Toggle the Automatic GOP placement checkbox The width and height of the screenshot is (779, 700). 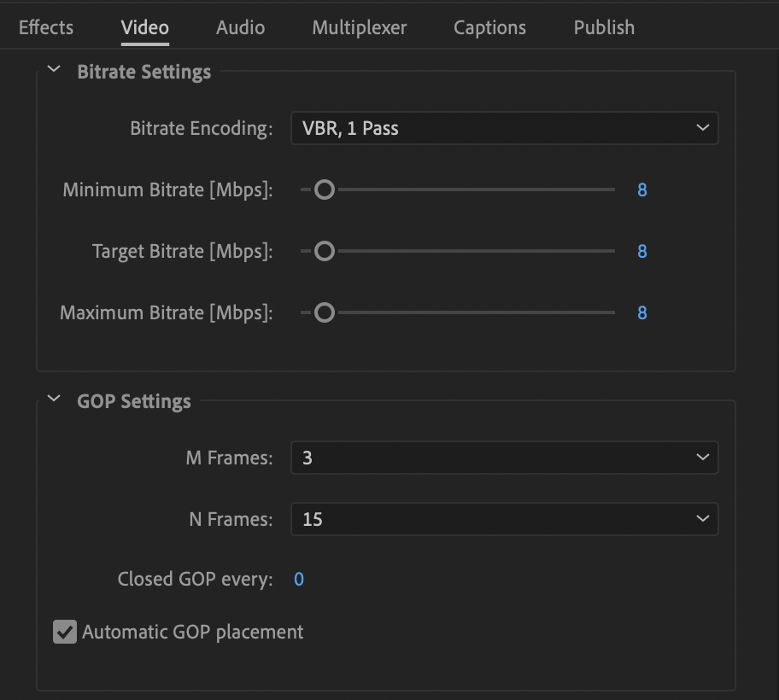65,632
